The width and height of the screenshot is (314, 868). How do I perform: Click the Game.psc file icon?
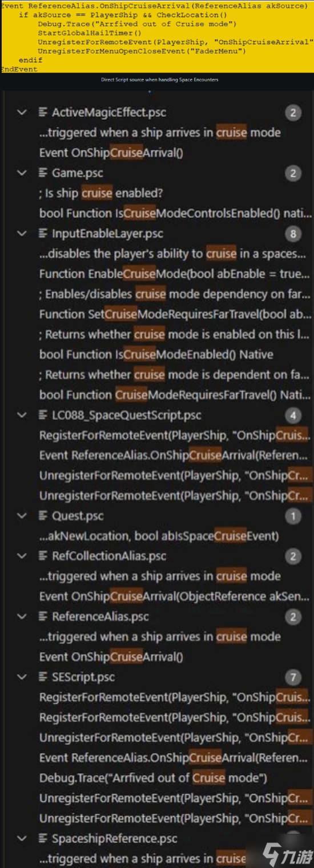point(43,173)
